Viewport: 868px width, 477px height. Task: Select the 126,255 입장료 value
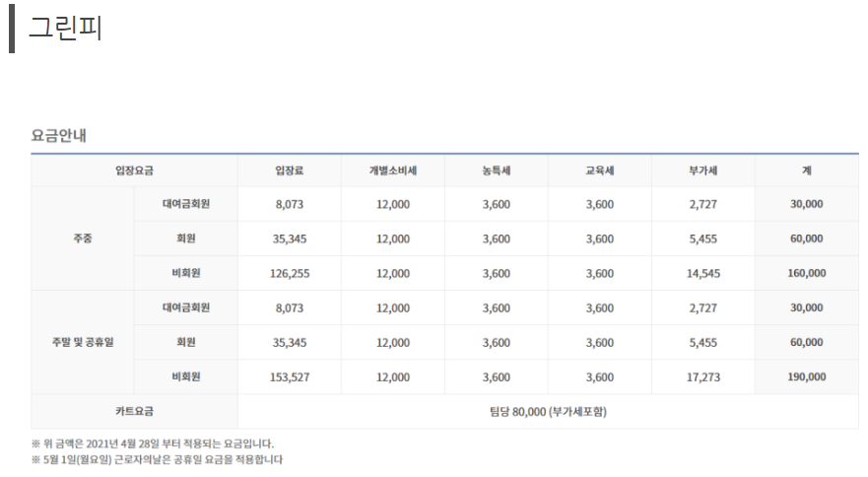pyautogui.click(x=290, y=273)
